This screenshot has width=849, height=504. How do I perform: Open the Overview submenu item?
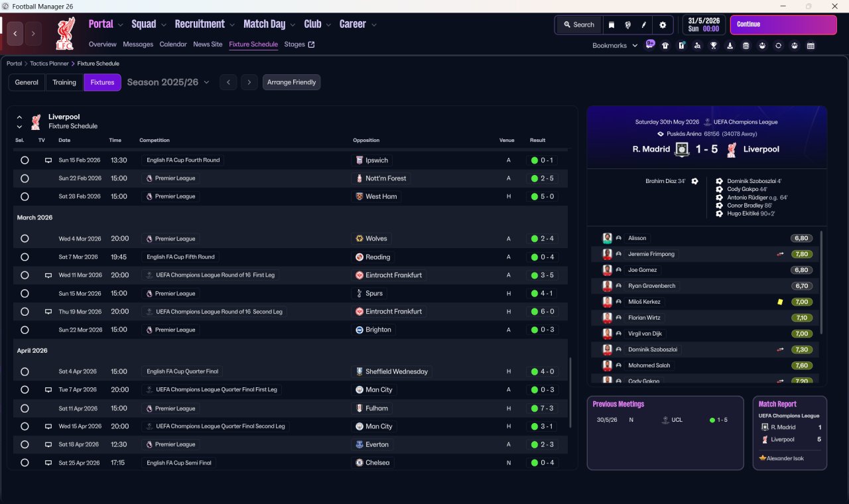[x=103, y=44]
